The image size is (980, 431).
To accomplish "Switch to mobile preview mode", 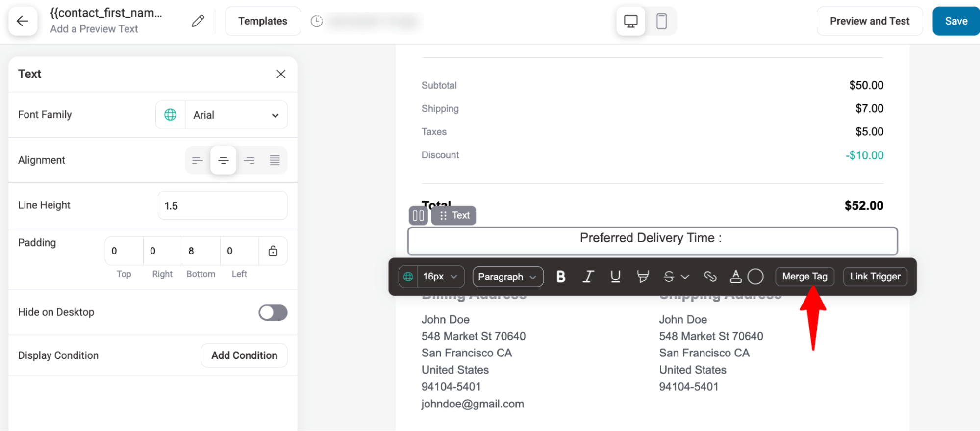I will coord(661,21).
